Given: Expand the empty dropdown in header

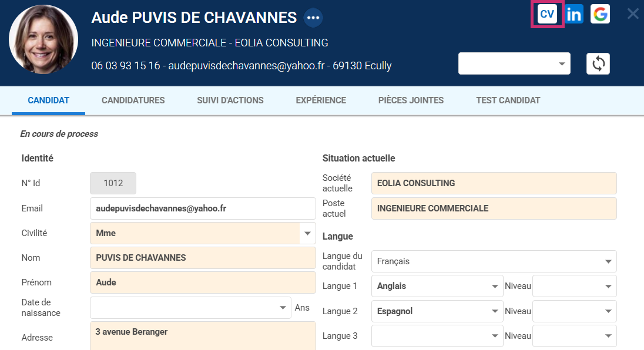Looking at the screenshot, I should [x=514, y=63].
